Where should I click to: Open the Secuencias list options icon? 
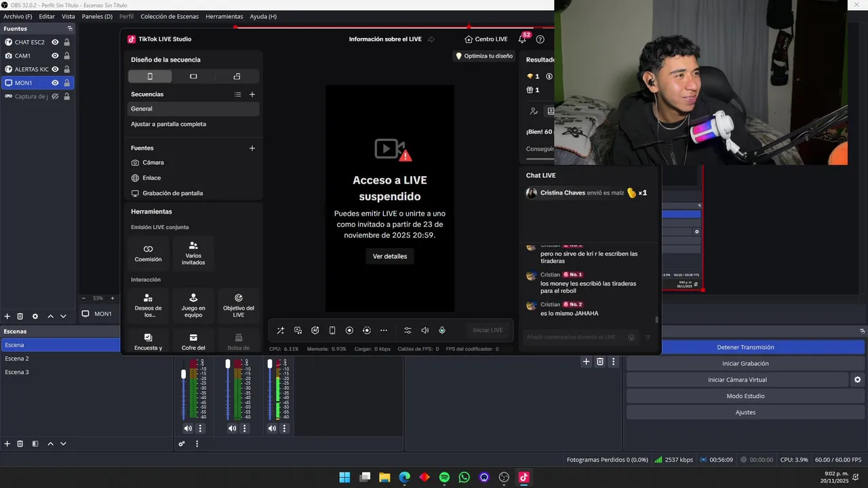(237, 94)
